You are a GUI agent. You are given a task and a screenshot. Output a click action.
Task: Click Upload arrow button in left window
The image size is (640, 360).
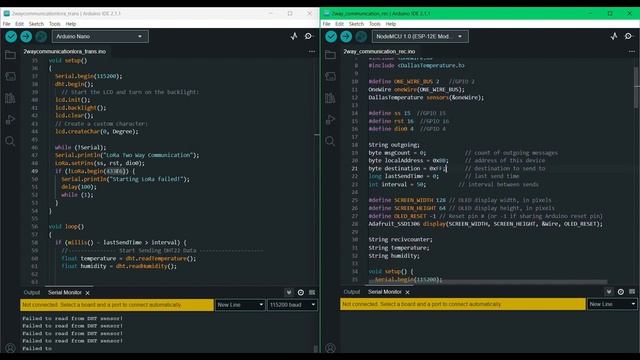(x=26, y=37)
